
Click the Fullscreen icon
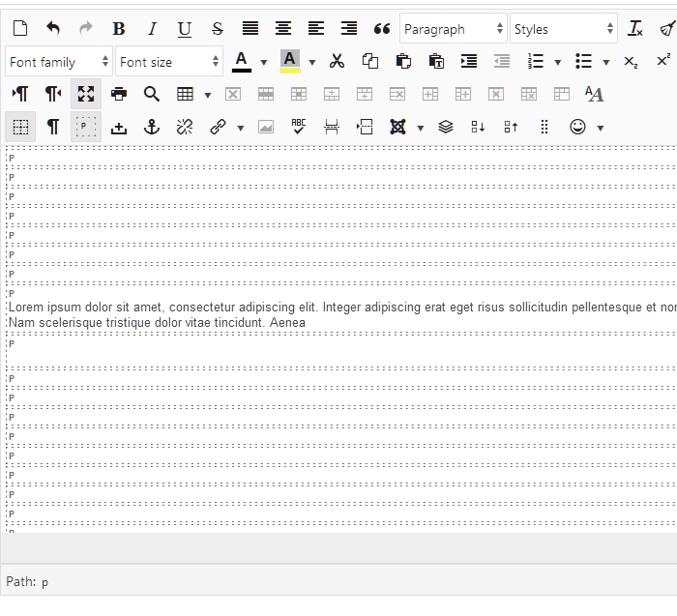86,95
